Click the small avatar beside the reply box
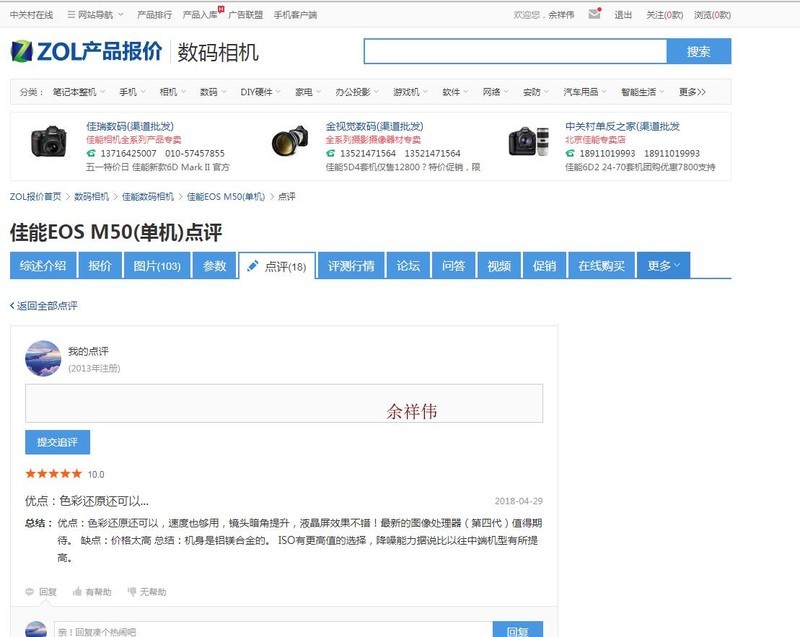The width and height of the screenshot is (800, 637). coord(36,629)
